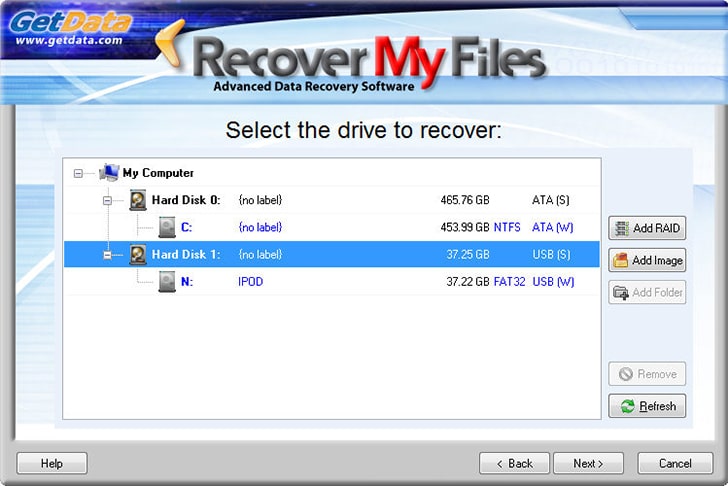Image resolution: width=728 pixels, height=486 pixels.
Task: Click the C: partition drive icon
Action: coord(167,227)
